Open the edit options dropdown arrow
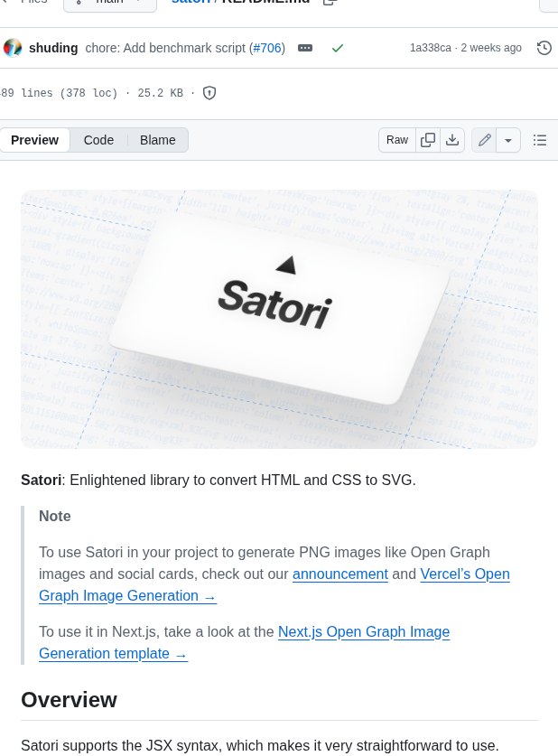 [507, 140]
